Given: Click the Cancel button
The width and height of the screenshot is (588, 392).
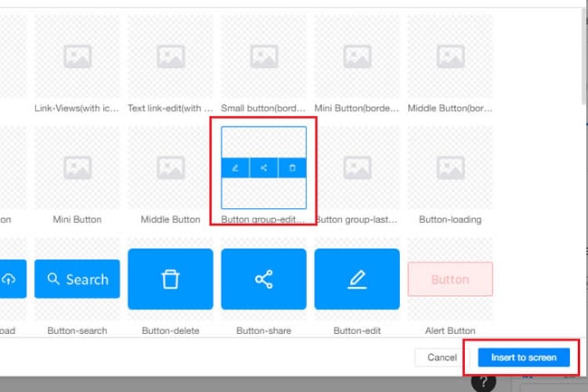Looking at the screenshot, I should [x=441, y=358].
